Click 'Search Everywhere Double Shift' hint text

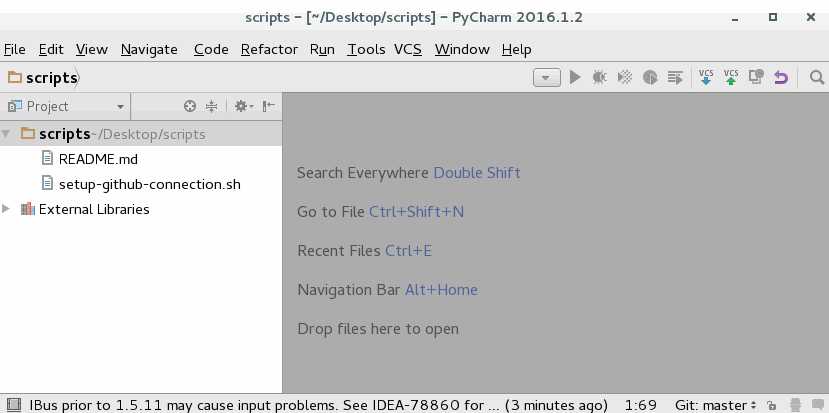click(409, 173)
